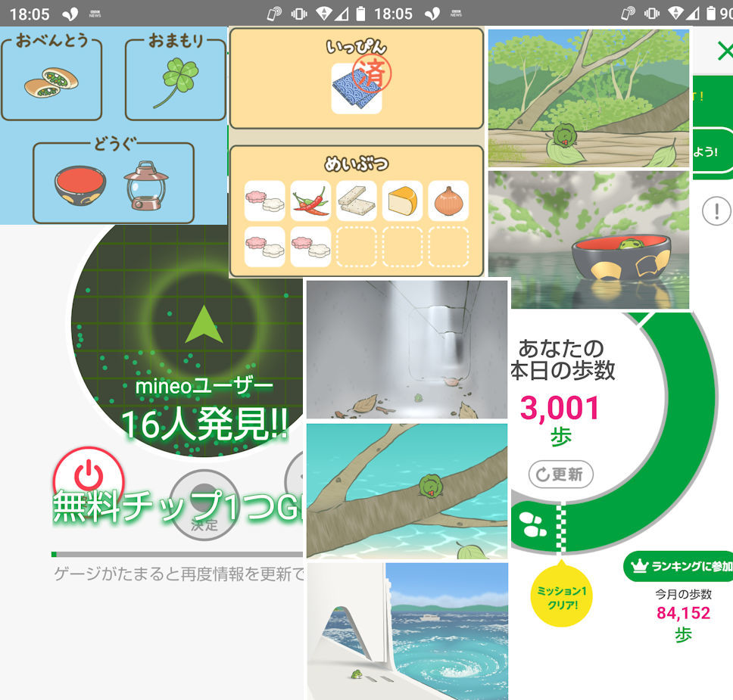The height and width of the screenshot is (700, 733).
Task: Tap the green navigation arrow on radar
Action: tap(204, 325)
